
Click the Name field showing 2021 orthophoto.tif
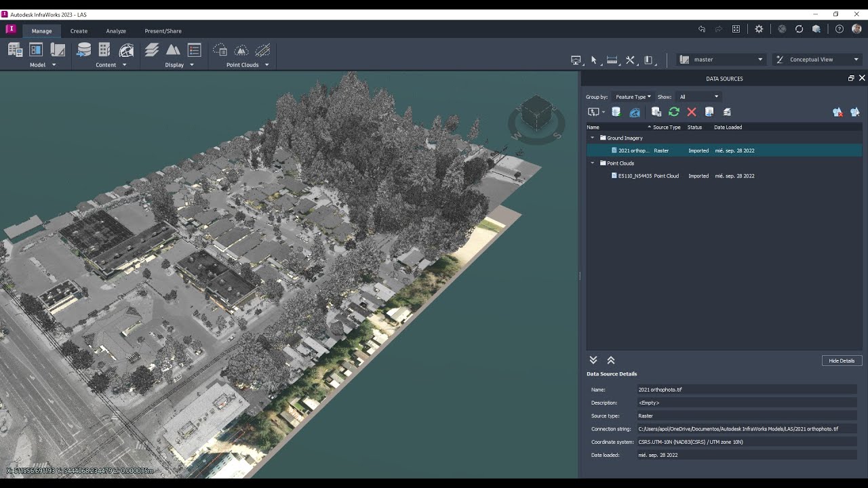[x=747, y=390]
